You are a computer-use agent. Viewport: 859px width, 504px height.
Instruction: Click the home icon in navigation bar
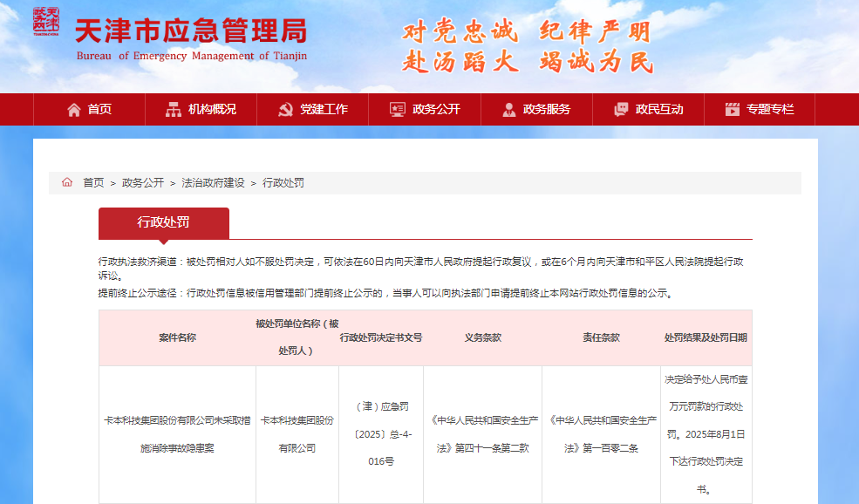pos(74,110)
